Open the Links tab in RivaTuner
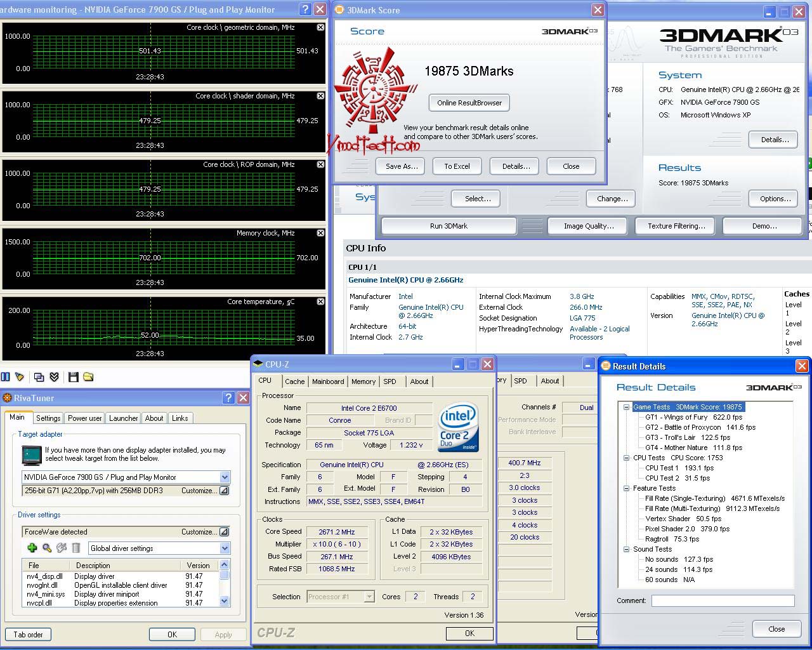Viewport: 812px width, 650px height. coord(180,418)
